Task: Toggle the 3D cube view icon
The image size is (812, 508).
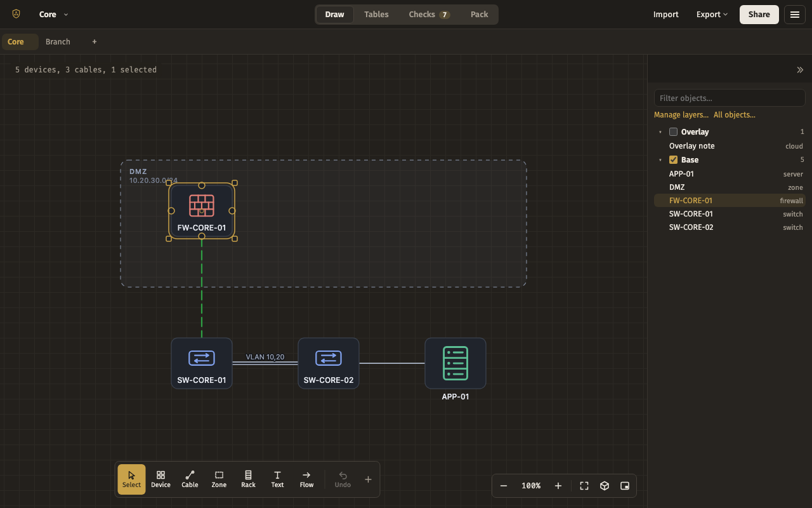Action: [x=605, y=486]
